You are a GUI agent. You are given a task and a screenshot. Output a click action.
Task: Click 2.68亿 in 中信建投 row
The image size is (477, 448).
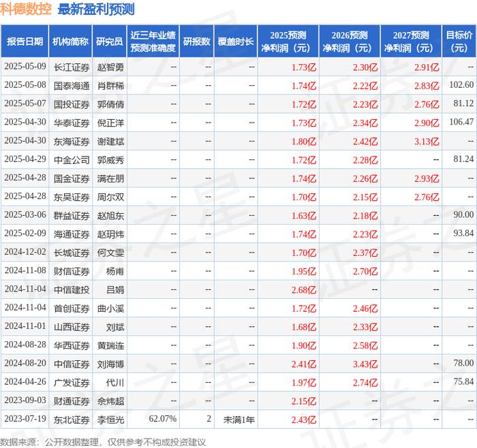304,290
